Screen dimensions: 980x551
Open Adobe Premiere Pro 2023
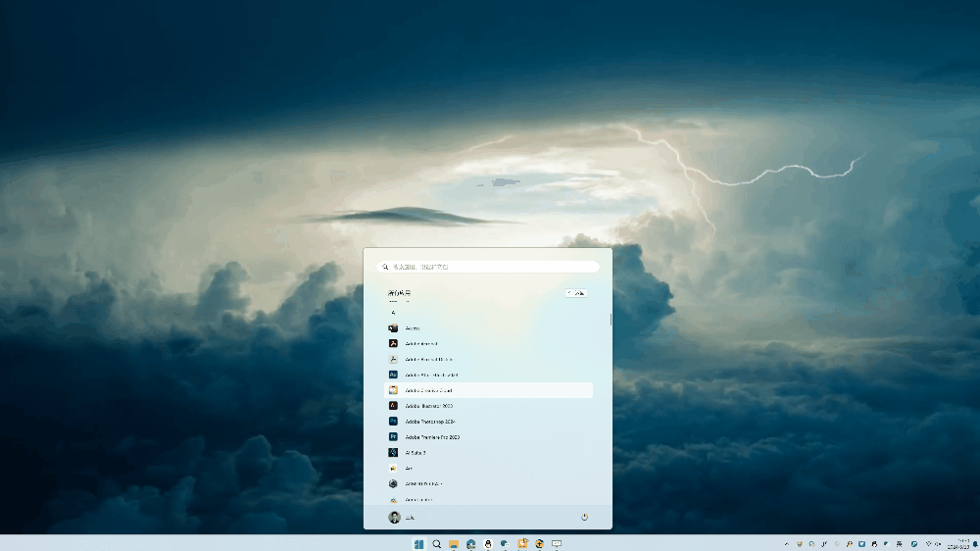pyautogui.click(x=431, y=437)
